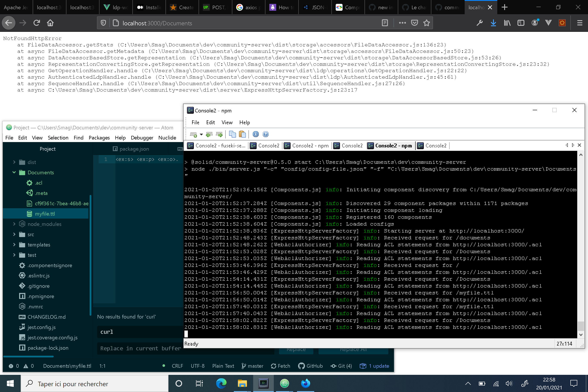The image size is (588, 392).
Task: Open the GitHub panel in Atom
Action: pyautogui.click(x=310, y=366)
